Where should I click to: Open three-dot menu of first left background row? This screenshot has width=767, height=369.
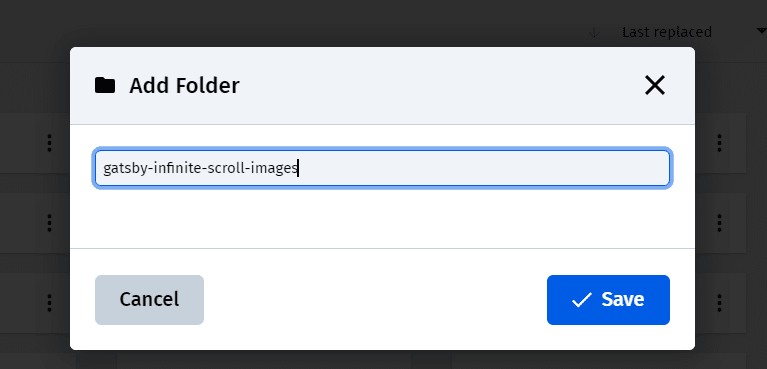pos(49,143)
